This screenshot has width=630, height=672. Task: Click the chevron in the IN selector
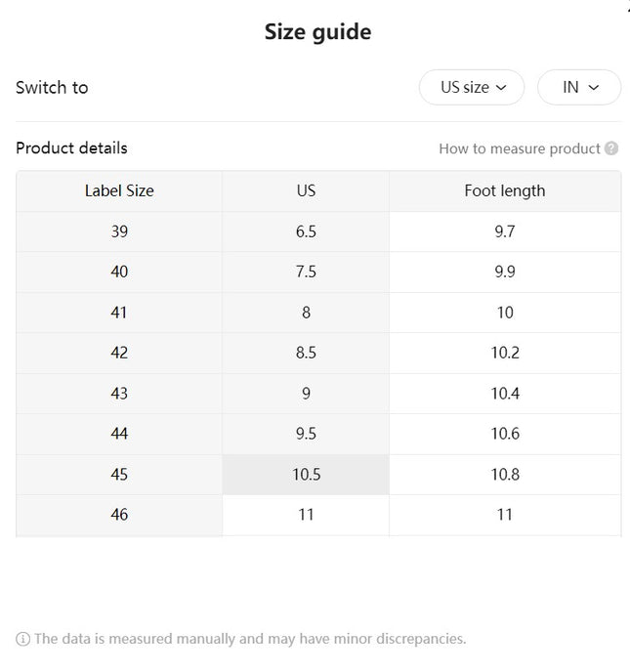[x=594, y=88]
